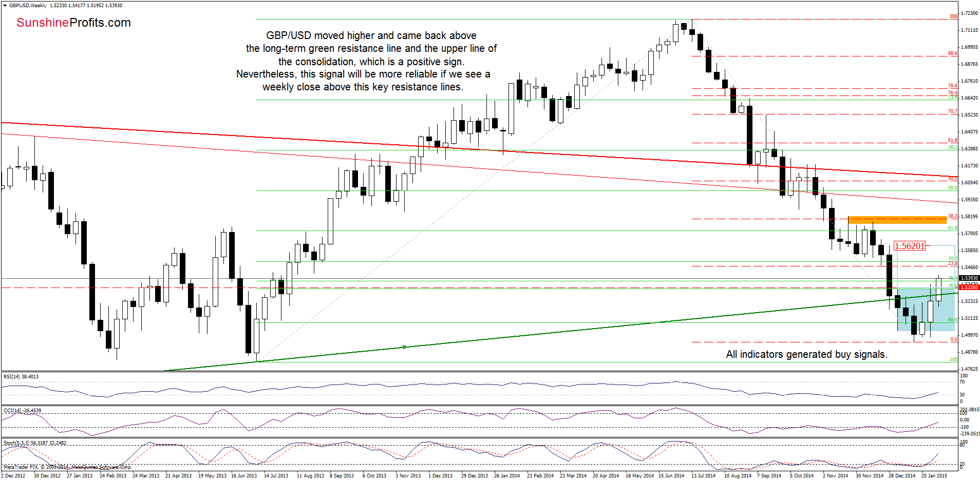Click the MetaTrader copyright notice
Viewport: 980px width, 480px height.
(67, 467)
